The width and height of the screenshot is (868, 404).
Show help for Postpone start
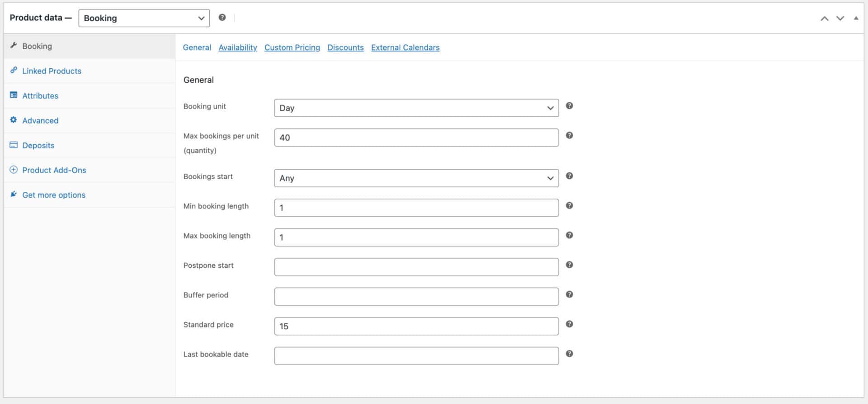click(570, 265)
